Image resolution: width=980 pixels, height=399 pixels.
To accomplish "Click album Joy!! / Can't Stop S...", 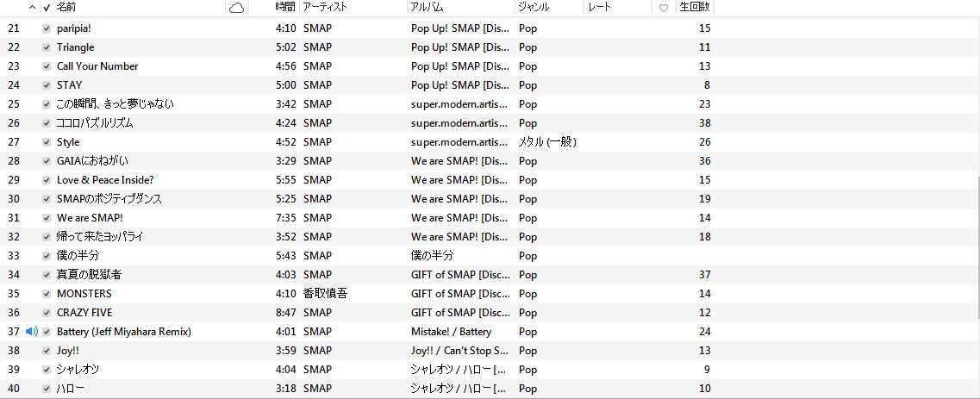I will click(x=460, y=351).
